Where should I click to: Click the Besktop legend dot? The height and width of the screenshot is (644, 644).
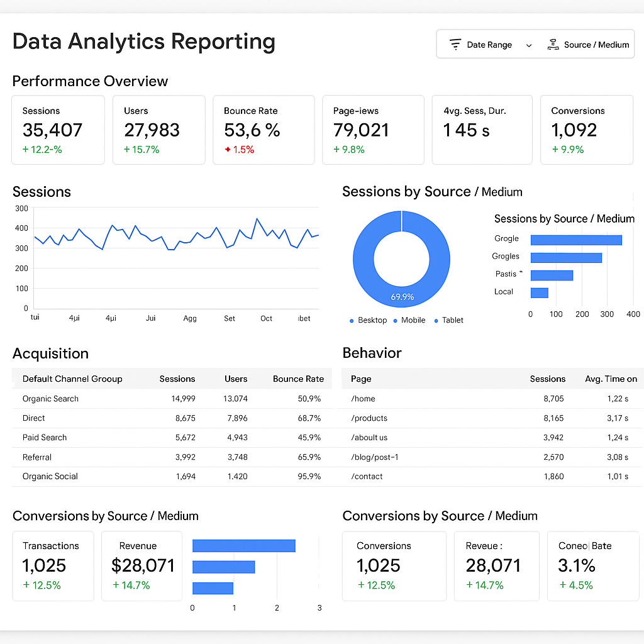click(x=352, y=321)
